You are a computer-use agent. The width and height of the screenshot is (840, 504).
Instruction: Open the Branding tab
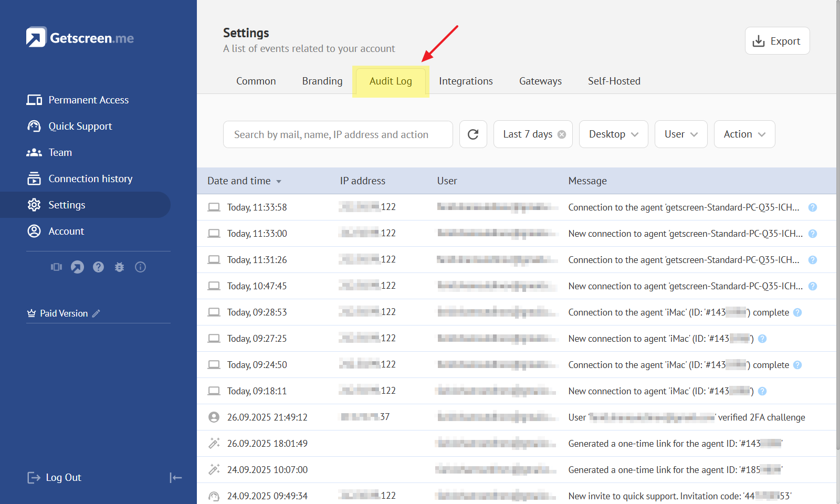(x=322, y=81)
